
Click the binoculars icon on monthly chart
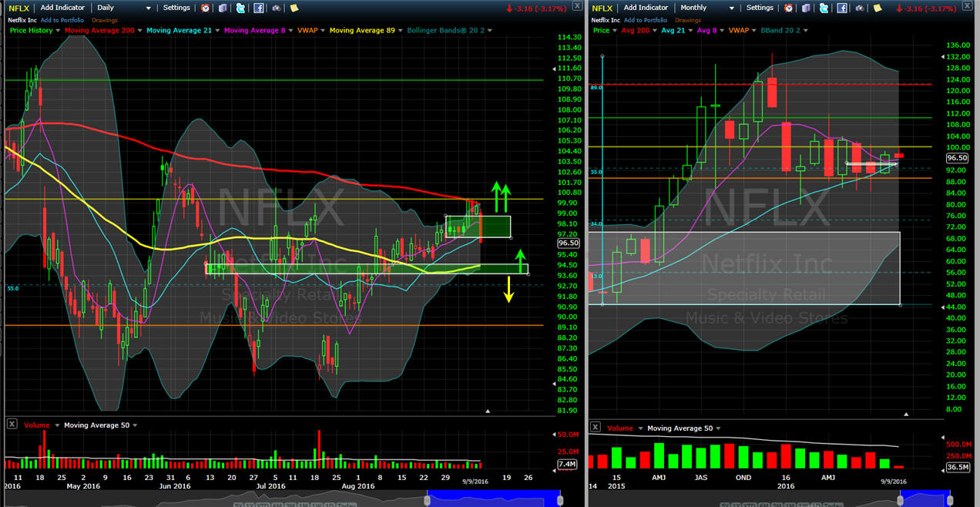click(x=859, y=8)
